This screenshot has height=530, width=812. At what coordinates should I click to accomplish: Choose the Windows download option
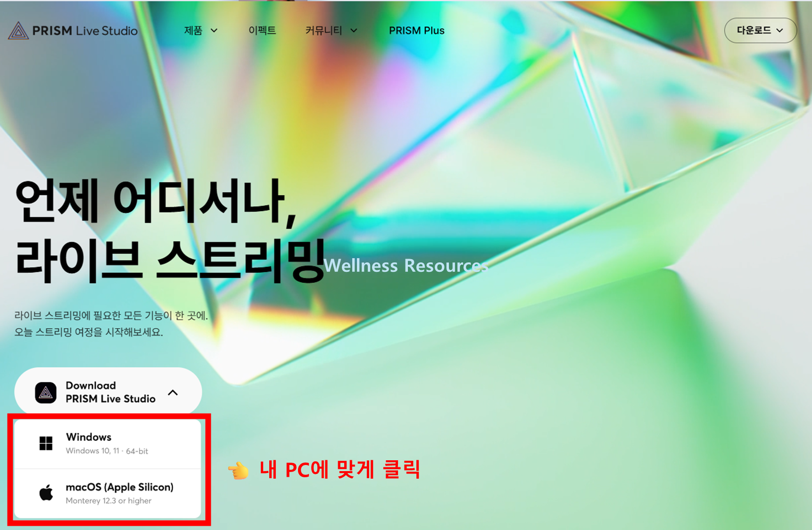108,444
